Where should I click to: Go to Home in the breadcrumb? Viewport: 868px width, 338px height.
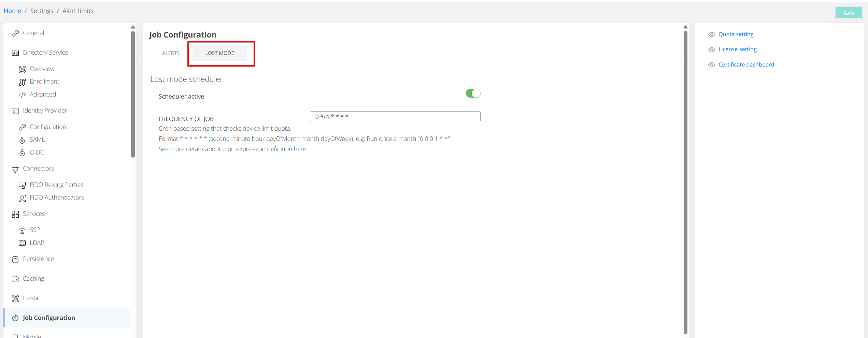point(12,11)
